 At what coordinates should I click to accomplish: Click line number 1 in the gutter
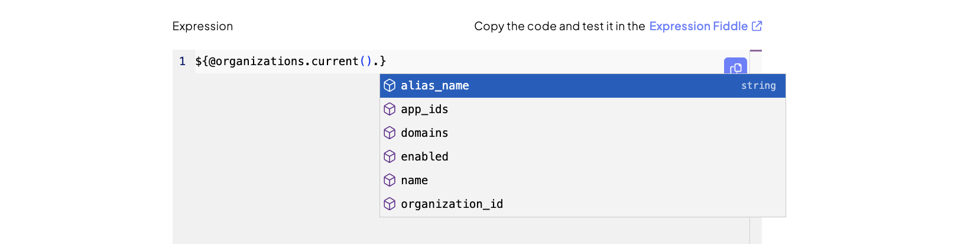click(183, 62)
